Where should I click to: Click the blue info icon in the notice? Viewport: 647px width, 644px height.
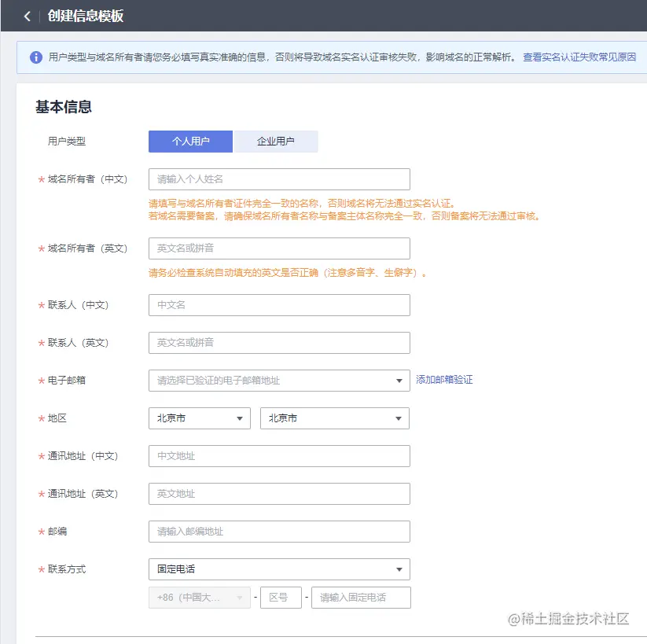(36, 57)
